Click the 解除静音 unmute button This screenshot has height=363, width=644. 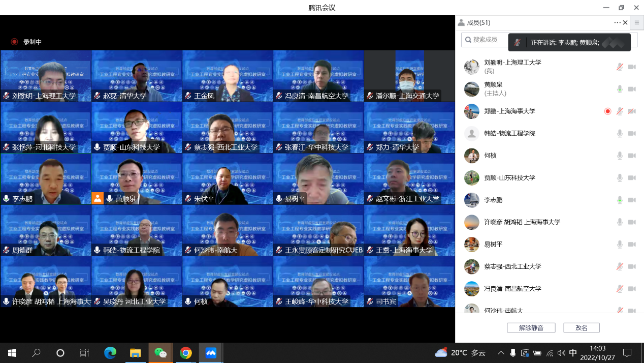(531, 328)
